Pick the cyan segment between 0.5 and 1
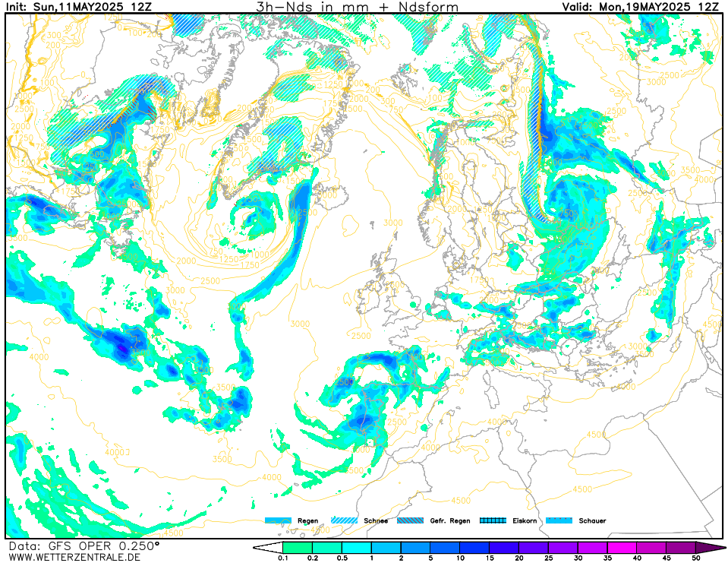 pos(357,548)
